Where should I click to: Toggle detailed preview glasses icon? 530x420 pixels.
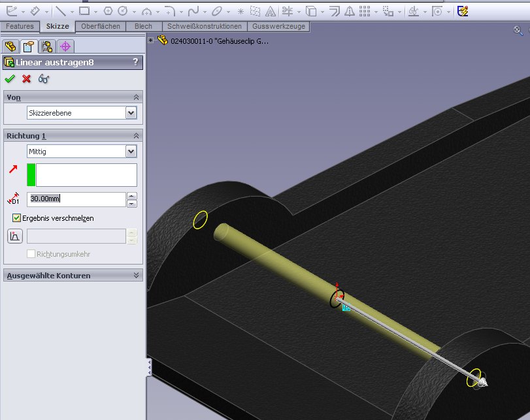click(x=44, y=79)
